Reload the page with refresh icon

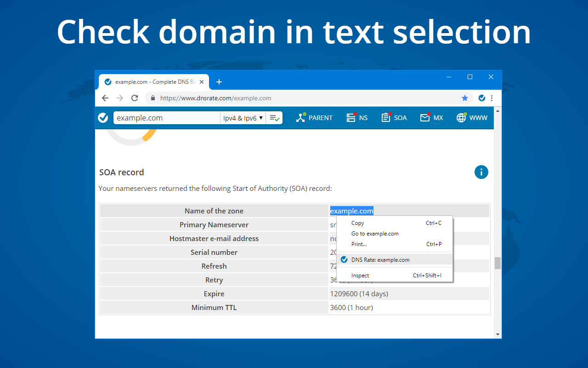(x=135, y=98)
